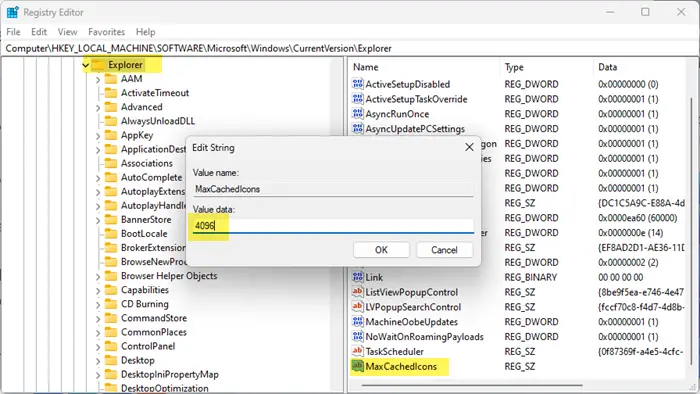
Task: Click the ActivateTimeout folder icon
Action: (111, 93)
